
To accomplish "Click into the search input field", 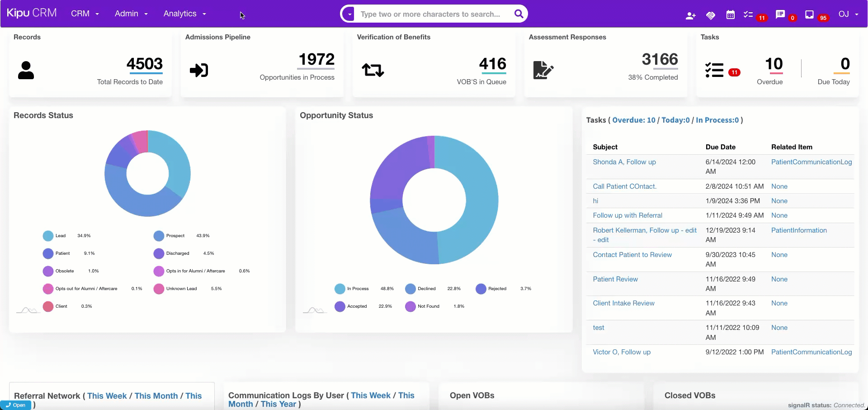I will coord(432,14).
